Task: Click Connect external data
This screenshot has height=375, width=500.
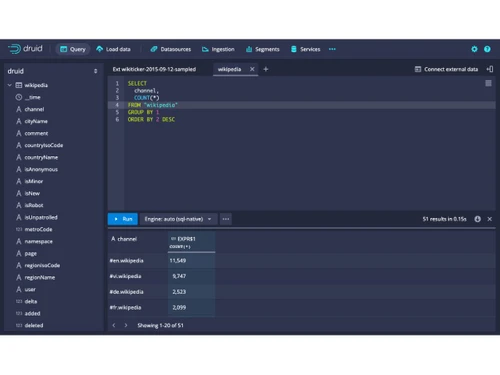Action: (446, 69)
